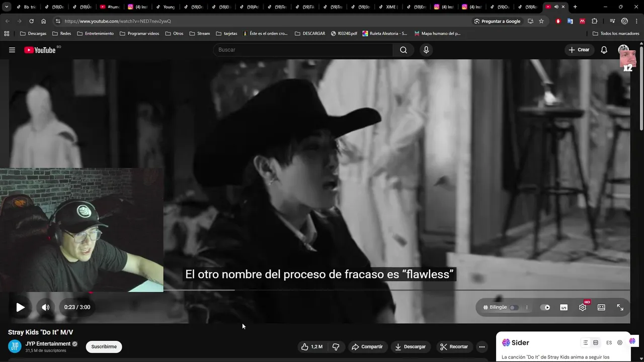
Task: Click the address bar URL
Action: point(118,21)
